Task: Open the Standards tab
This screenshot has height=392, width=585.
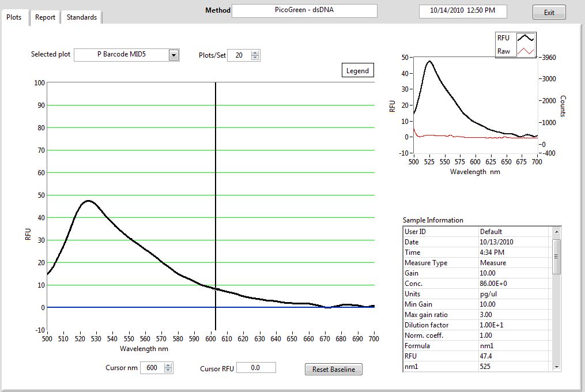Action: pyautogui.click(x=81, y=17)
